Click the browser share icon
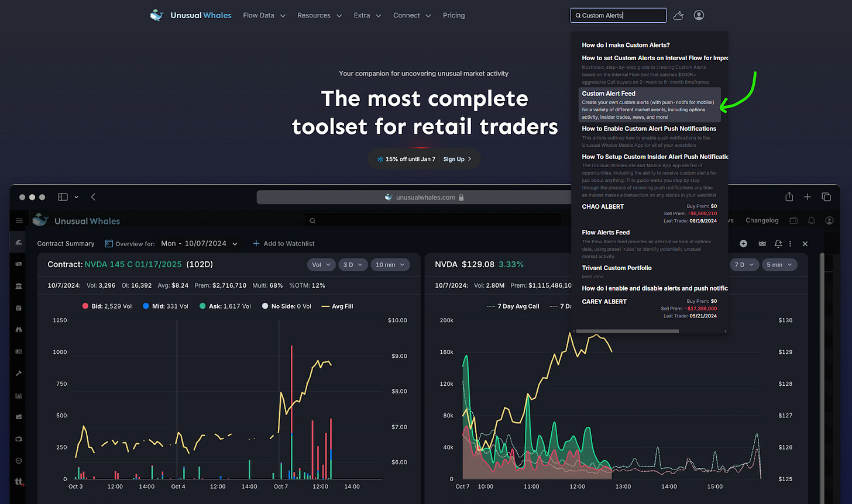The height and width of the screenshot is (504, 852). coord(789,196)
